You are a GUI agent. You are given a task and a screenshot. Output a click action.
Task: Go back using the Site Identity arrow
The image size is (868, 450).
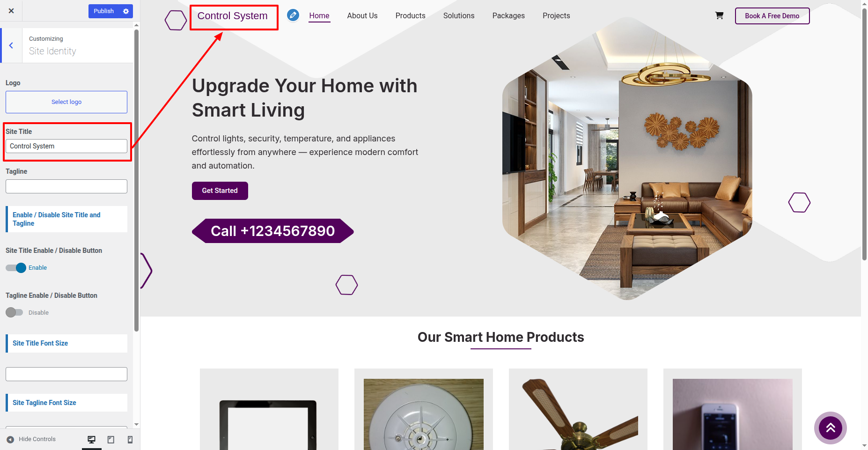coord(11,45)
